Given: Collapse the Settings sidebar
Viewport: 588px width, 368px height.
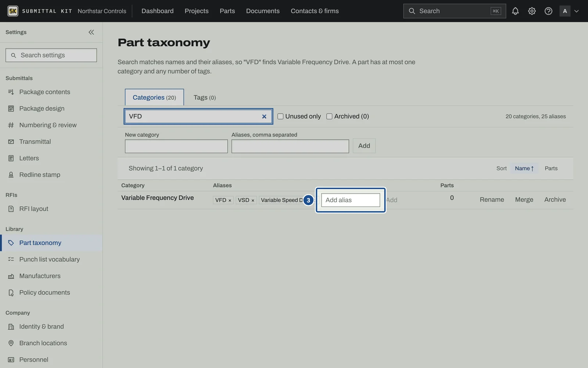Looking at the screenshot, I should point(91,32).
